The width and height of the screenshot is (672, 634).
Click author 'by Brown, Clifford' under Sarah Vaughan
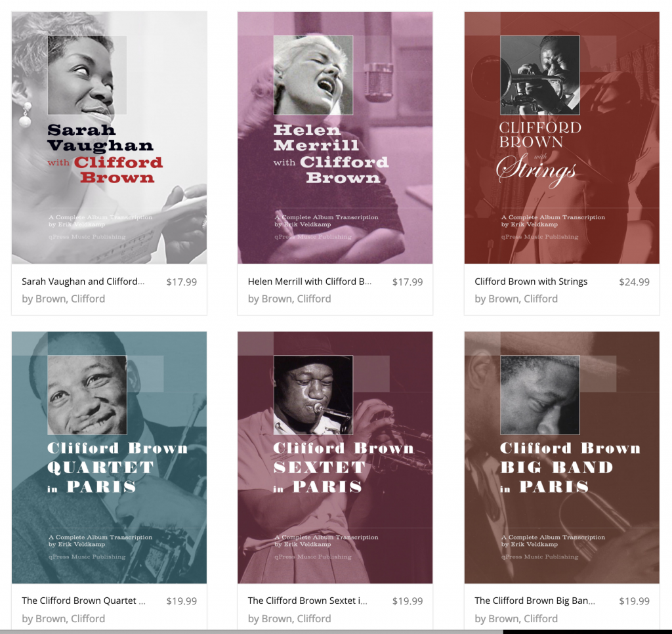(64, 299)
